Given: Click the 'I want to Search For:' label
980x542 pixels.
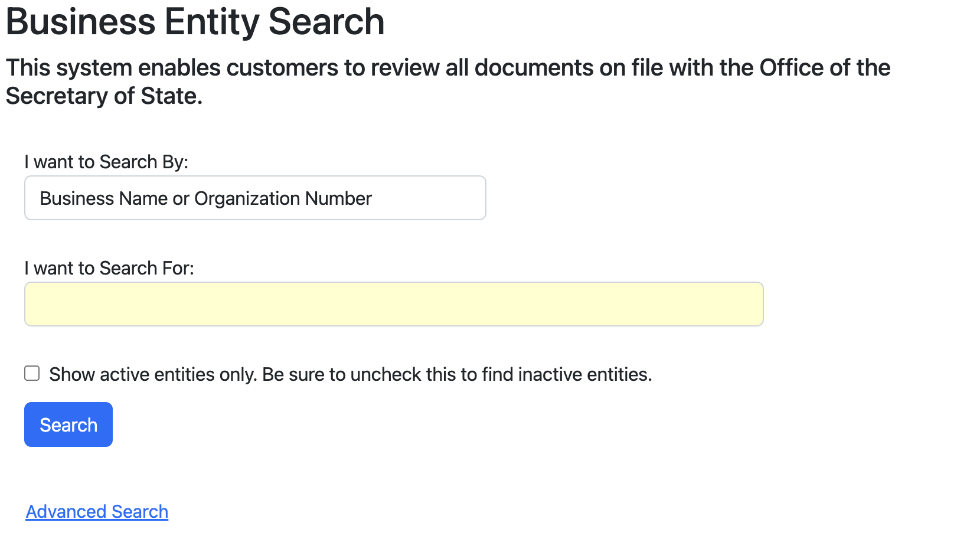Looking at the screenshot, I should click(109, 268).
